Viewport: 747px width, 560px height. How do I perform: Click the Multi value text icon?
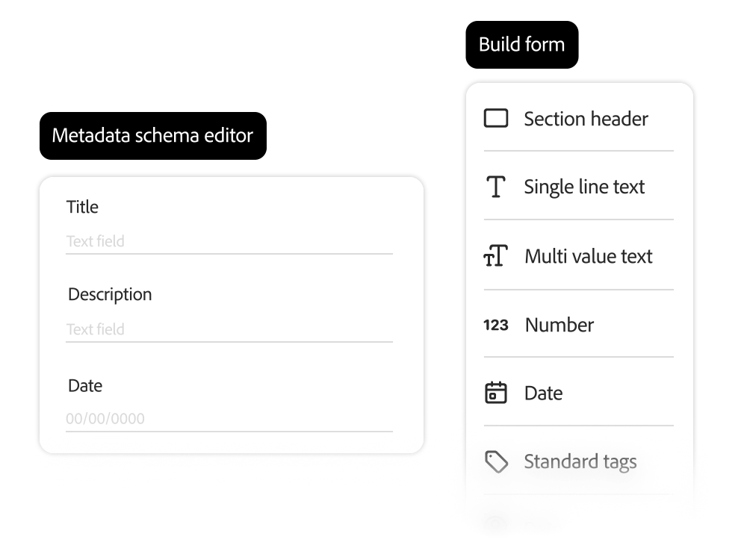495,256
